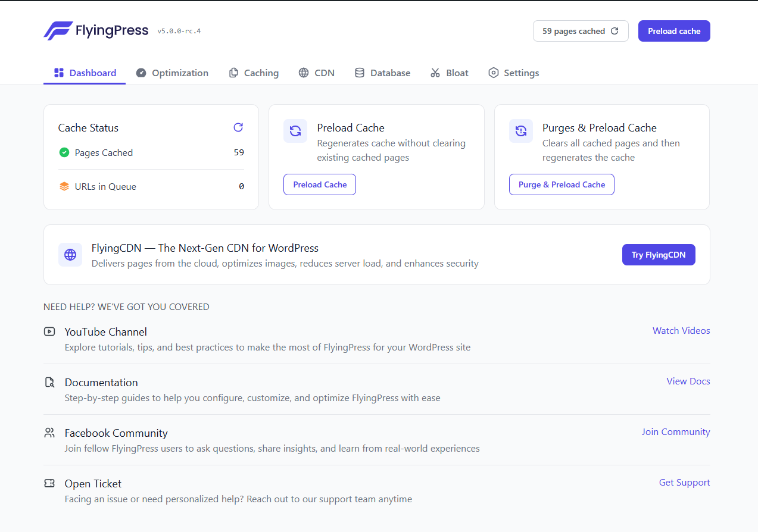Click the Database cylinder icon

[360, 73]
